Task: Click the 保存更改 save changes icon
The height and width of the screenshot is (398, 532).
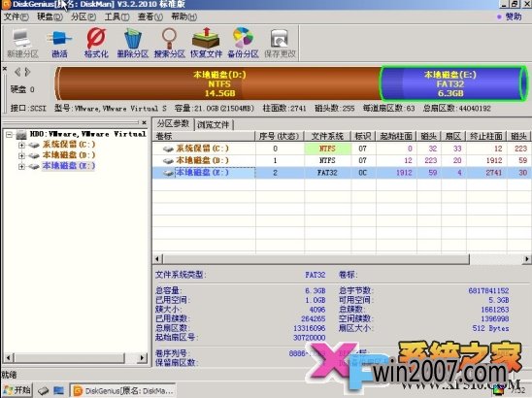Action: point(280,43)
